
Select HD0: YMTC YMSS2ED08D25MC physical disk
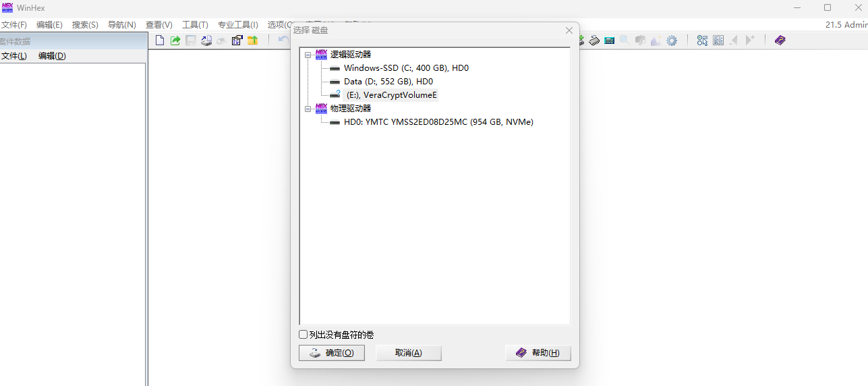click(438, 122)
